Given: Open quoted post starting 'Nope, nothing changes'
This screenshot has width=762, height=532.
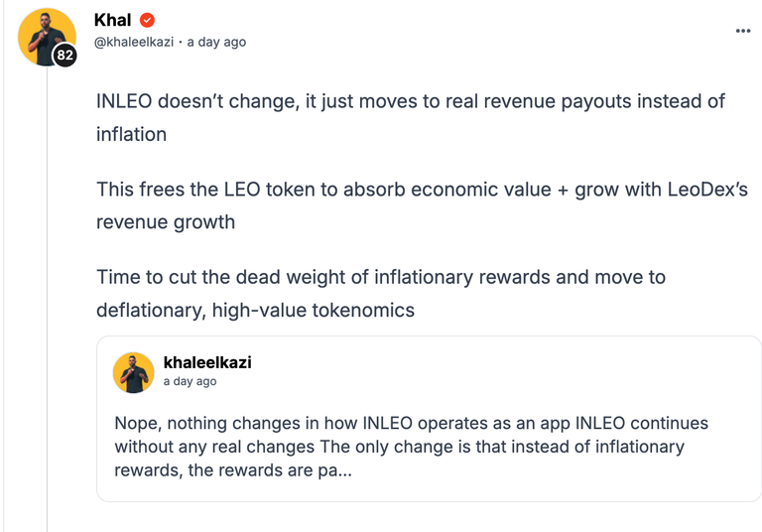Looking at the screenshot, I should pyautogui.click(x=411, y=447).
